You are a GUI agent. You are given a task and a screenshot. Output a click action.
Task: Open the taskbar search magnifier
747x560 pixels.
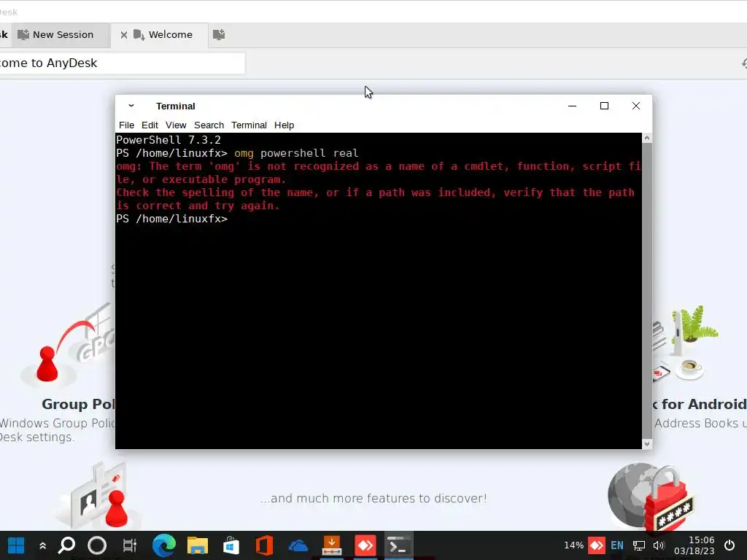[x=66, y=545]
